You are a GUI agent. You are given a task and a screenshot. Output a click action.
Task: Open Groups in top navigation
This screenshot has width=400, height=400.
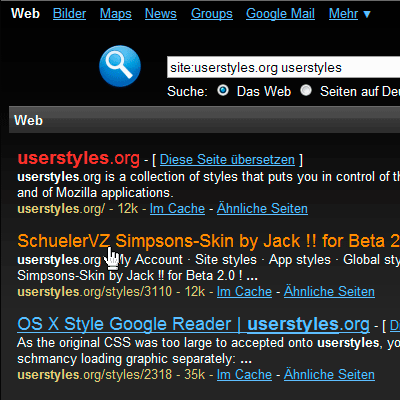(x=212, y=14)
